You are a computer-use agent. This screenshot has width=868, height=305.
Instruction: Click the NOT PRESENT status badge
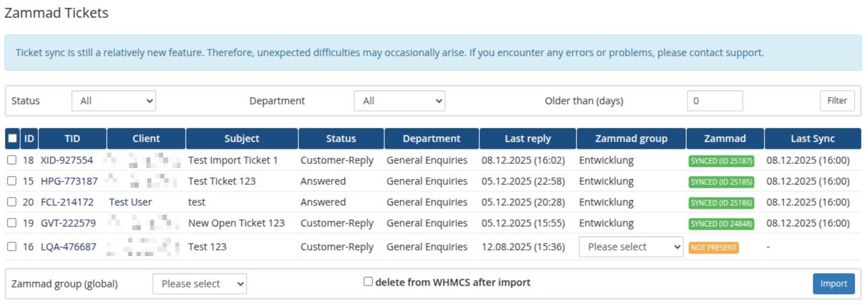tap(713, 248)
